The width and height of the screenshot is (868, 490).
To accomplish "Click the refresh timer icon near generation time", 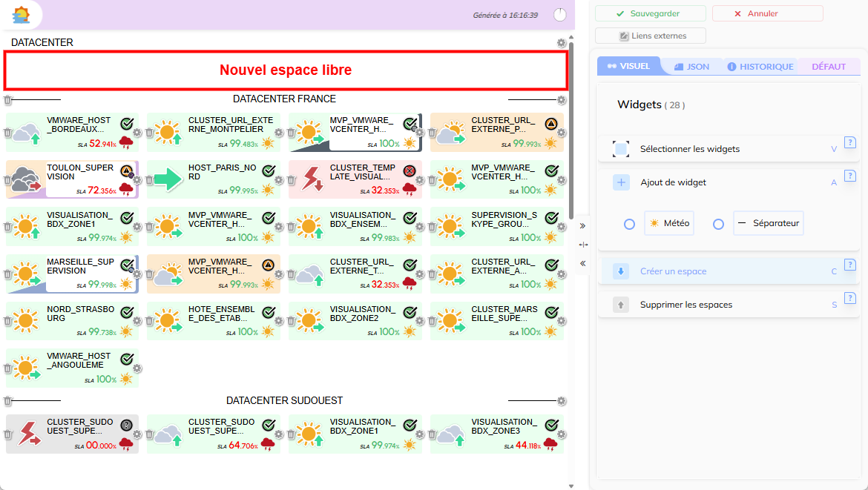I will click(559, 15).
